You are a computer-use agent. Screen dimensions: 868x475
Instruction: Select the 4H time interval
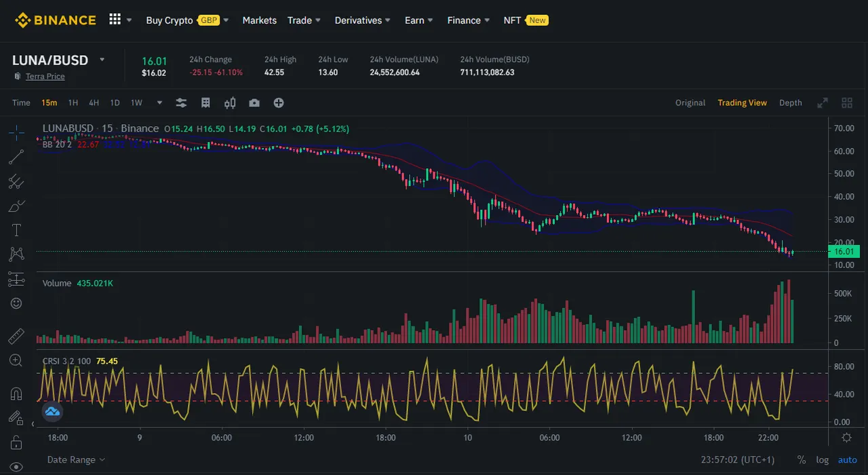pos(94,103)
